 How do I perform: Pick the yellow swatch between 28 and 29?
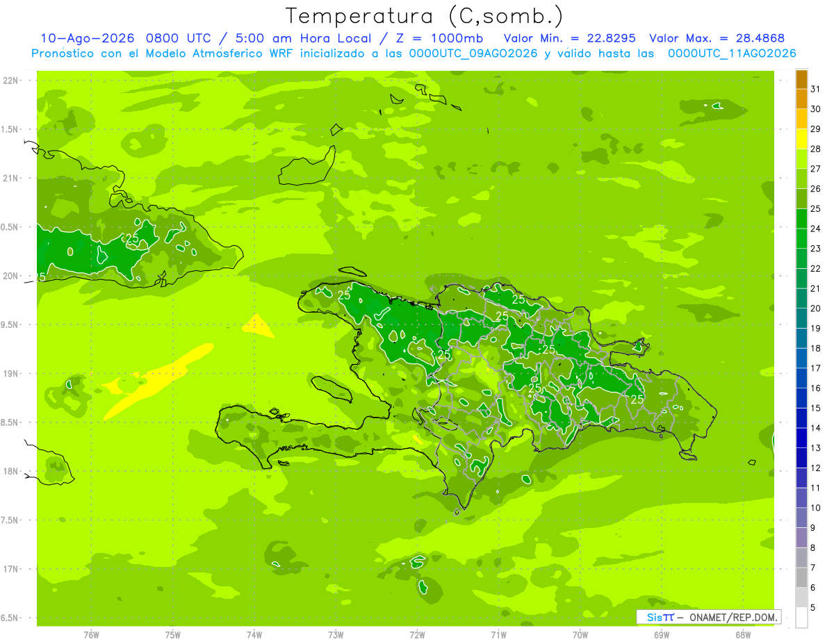coord(801,139)
